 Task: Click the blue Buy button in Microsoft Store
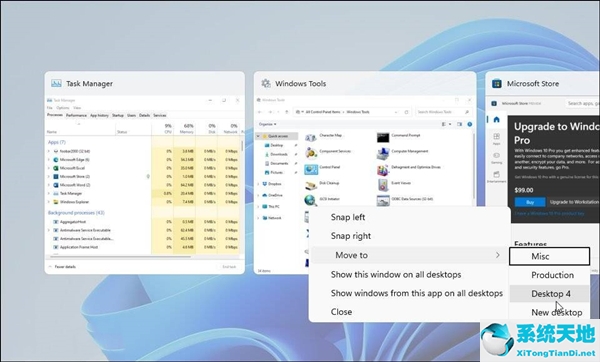pyautogui.click(x=530, y=202)
